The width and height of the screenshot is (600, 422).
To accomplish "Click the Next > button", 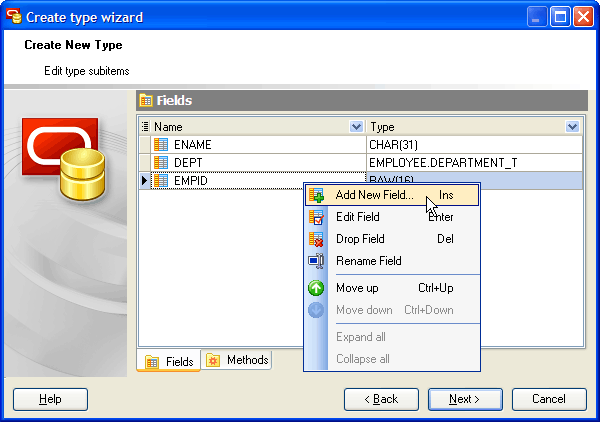I will tap(465, 399).
